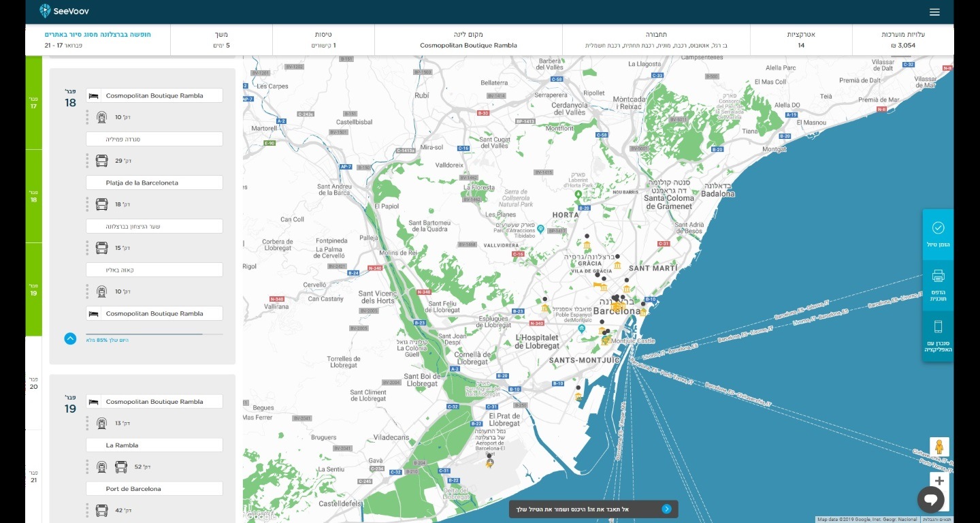Click bed icon of the Feb 19 hotel entry
The height and width of the screenshot is (523, 980).
[94, 402]
